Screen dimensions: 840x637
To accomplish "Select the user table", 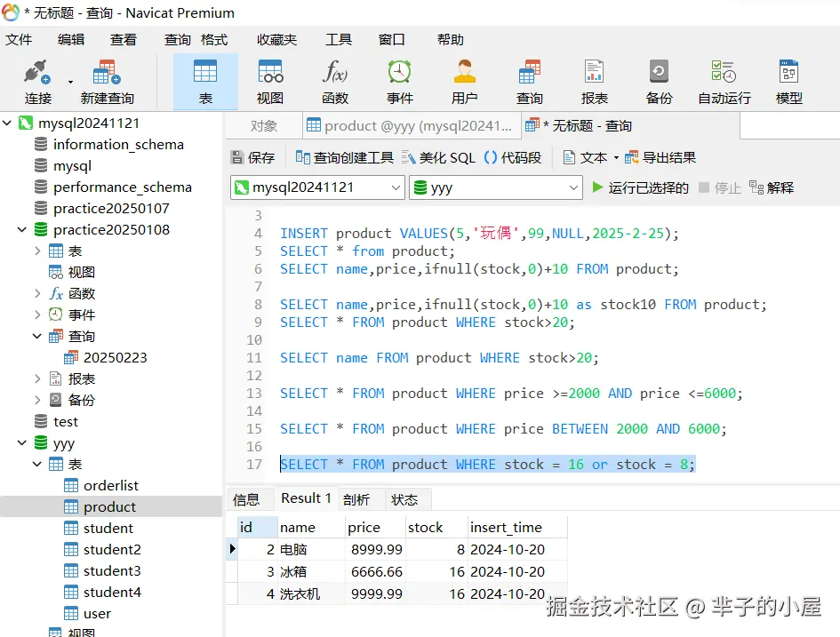I will (97, 613).
